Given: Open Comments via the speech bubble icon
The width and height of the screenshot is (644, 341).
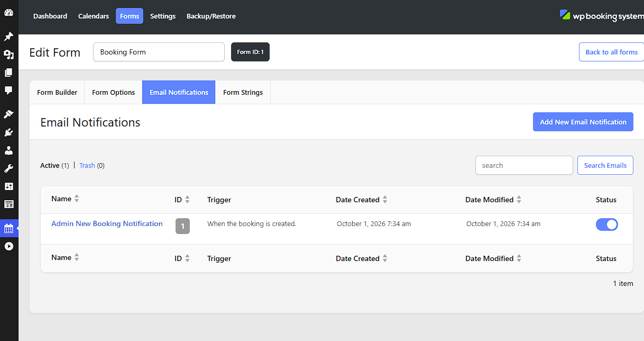Looking at the screenshot, I should [8, 91].
